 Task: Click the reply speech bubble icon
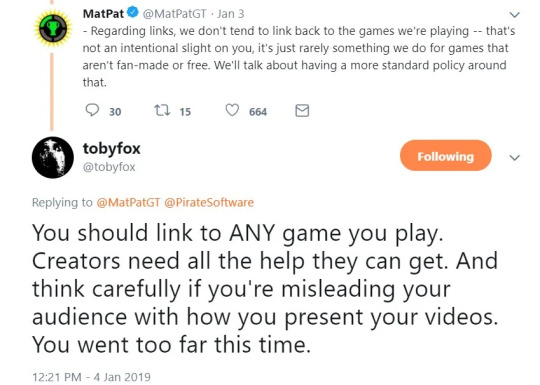92,110
